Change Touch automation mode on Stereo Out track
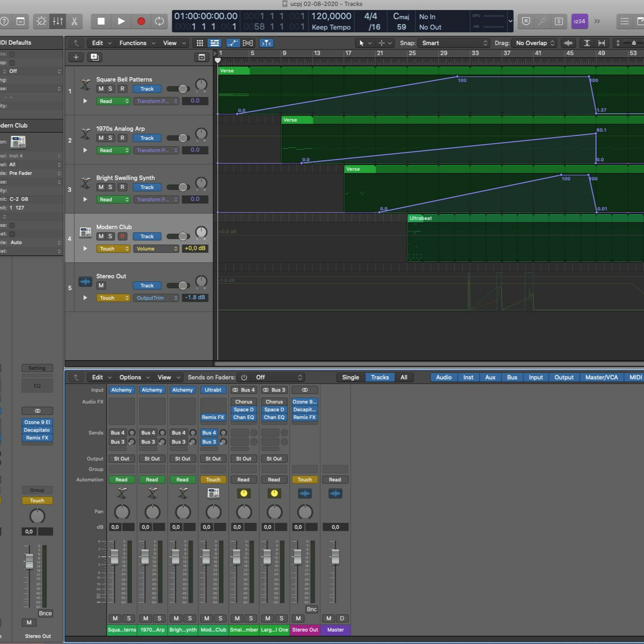The image size is (644, 644). [113, 298]
